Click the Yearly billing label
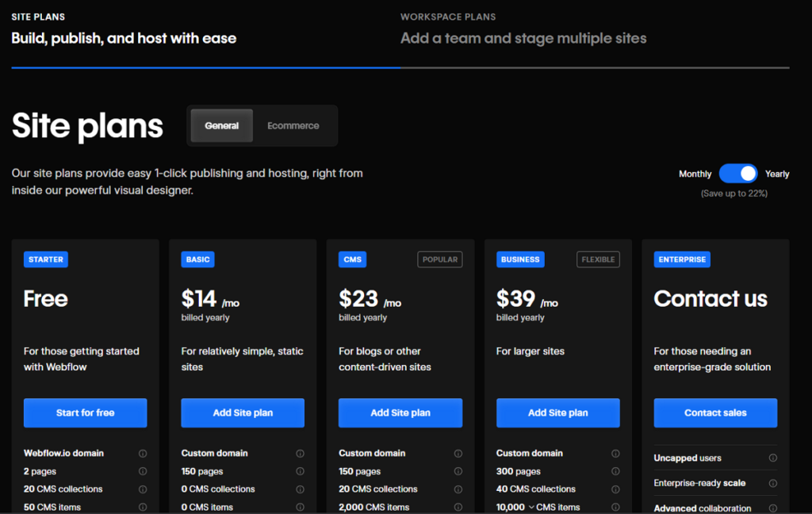The height and width of the screenshot is (514, 812). click(x=777, y=174)
